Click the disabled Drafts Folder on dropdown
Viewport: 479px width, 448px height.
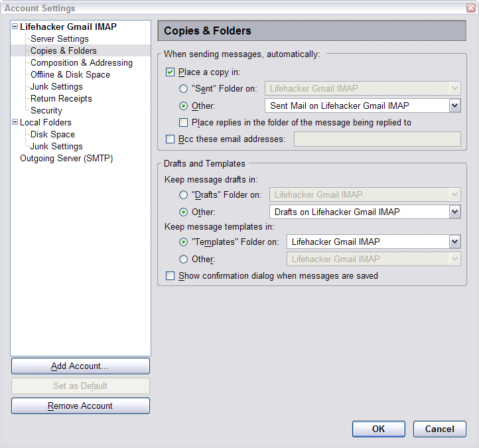[365, 194]
